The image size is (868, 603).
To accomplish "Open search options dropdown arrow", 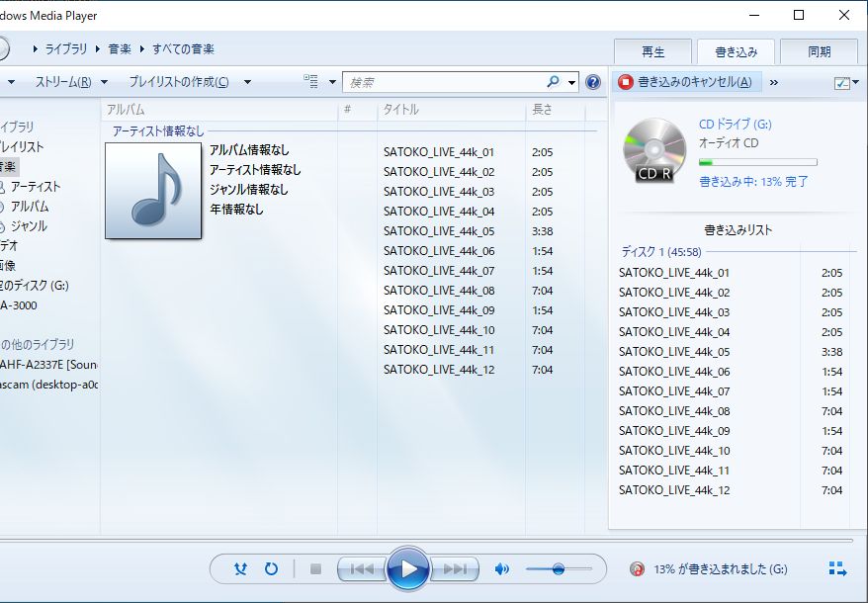I will tap(571, 82).
